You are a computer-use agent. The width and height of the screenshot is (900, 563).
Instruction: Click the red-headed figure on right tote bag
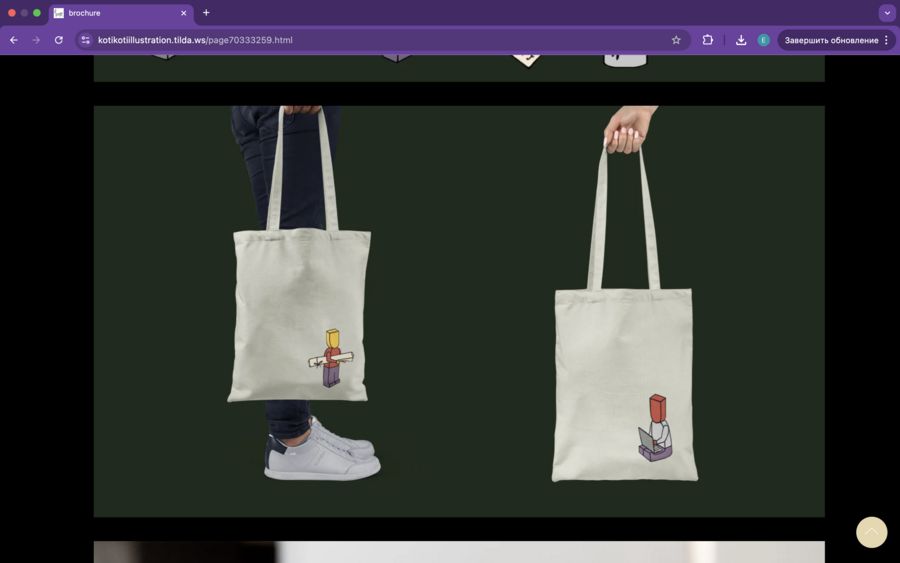(x=655, y=428)
